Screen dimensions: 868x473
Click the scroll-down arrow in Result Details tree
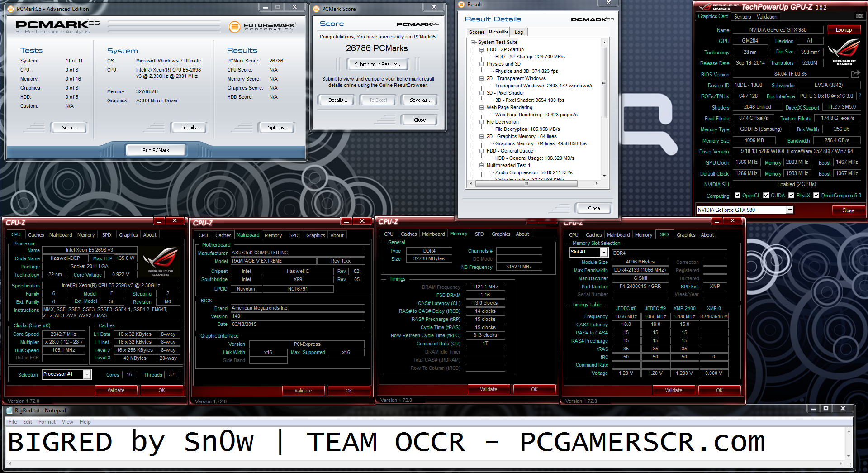point(604,176)
